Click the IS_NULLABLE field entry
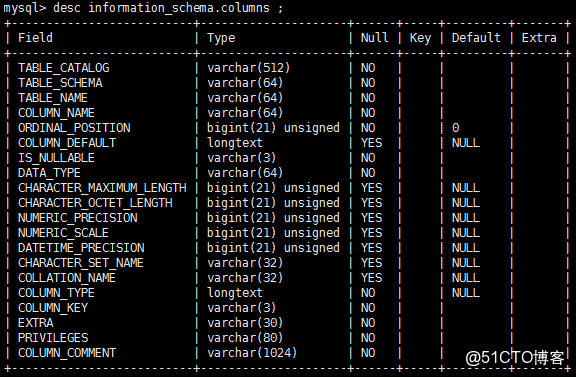Viewport: 576px width, 377px height. (56, 158)
